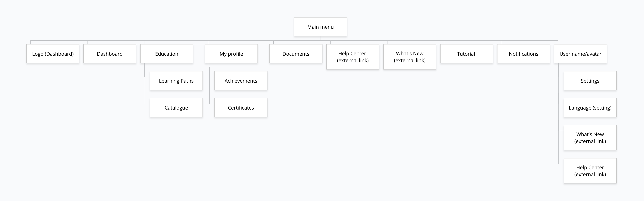Image resolution: width=644 pixels, height=201 pixels.
Task: Click the User name/avatar box
Action: 581,54
